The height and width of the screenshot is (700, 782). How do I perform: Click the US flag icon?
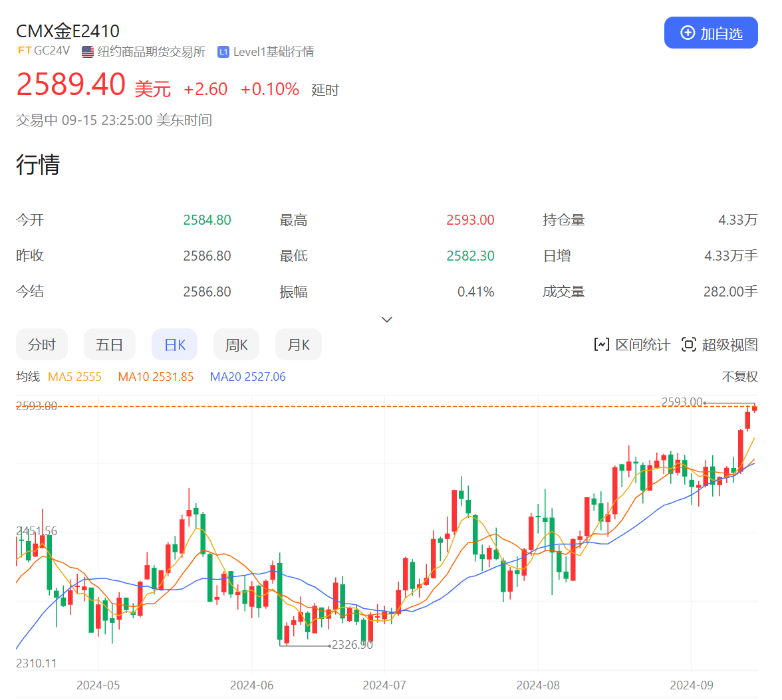[x=88, y=52]
